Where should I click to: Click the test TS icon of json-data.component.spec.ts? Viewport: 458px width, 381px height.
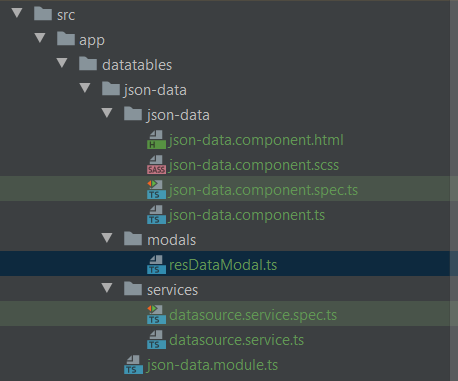point(156,190)
